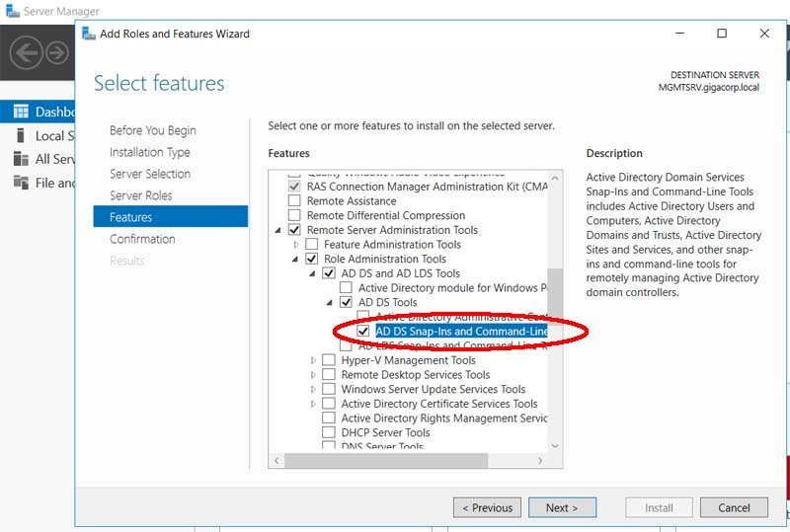Image resolution: width=790 pixels, height=532 pixels.
Task: Collapse the AD DS Tools node
Action: 330,303
